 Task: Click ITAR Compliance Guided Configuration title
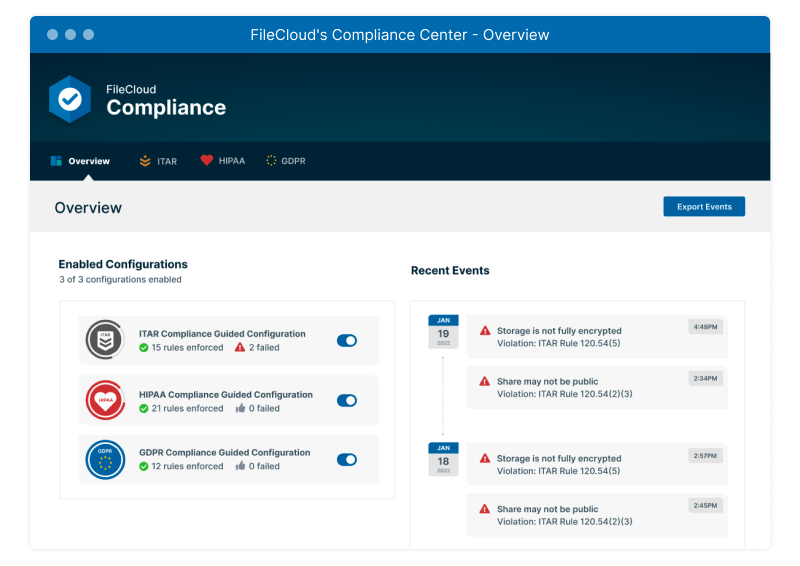click(x=222, y=334)
